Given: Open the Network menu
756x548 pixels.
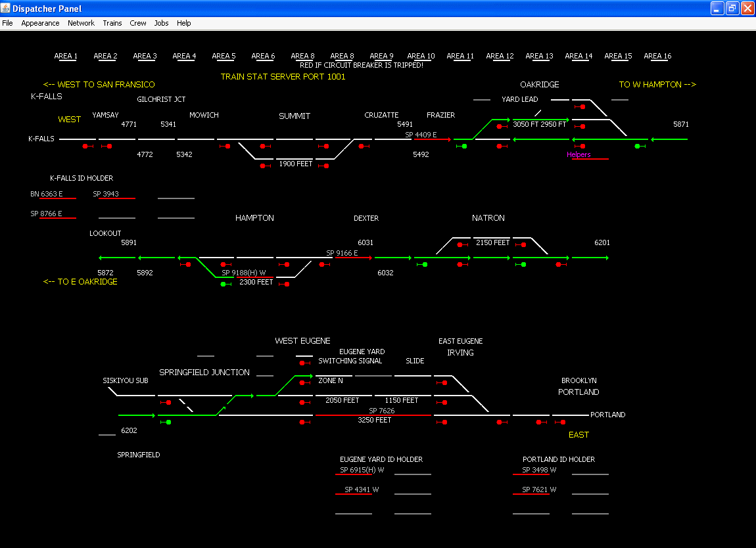Looking at the screenshot, I should coord(81,22).
